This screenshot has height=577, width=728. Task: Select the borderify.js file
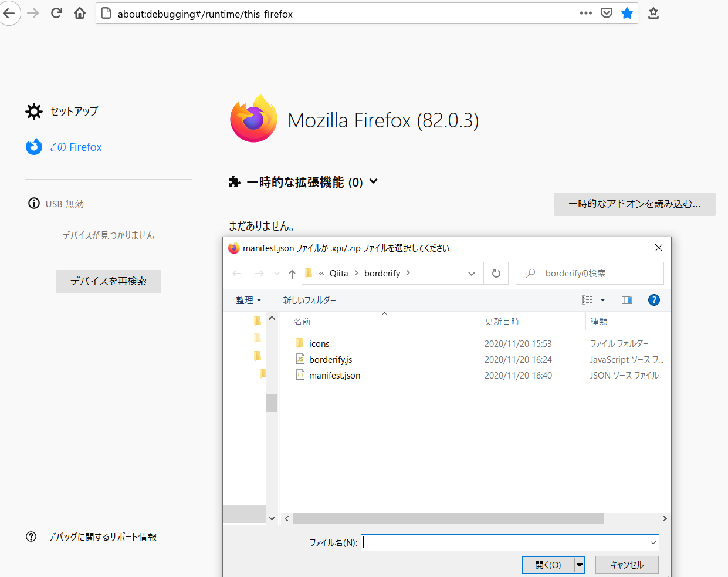[330, 359]
